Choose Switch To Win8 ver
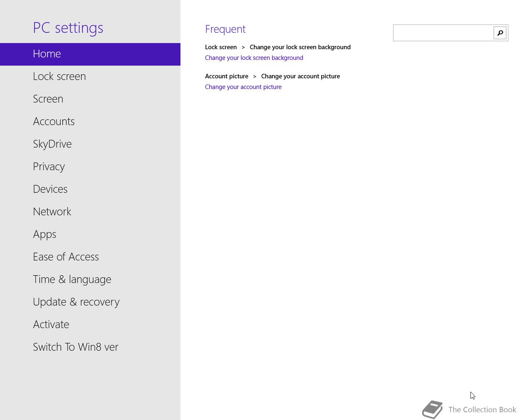This screenshot has height=420, width=525. [x=90, y=347]
